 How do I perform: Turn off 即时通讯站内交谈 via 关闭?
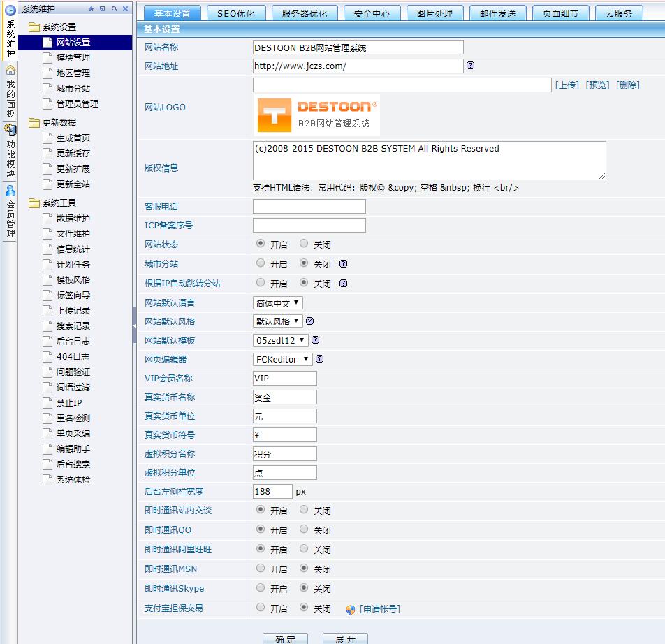click(x=304, y=510)
